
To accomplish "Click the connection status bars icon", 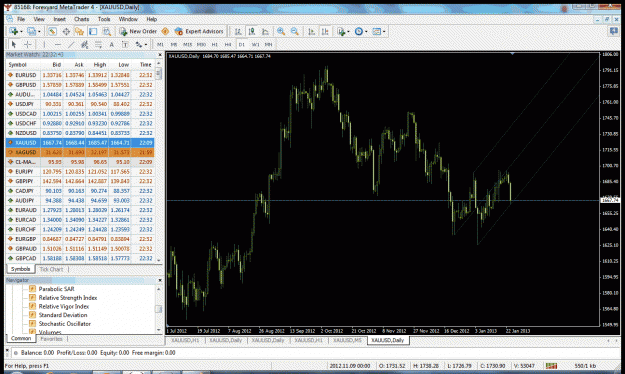I will tap(552, 366).
